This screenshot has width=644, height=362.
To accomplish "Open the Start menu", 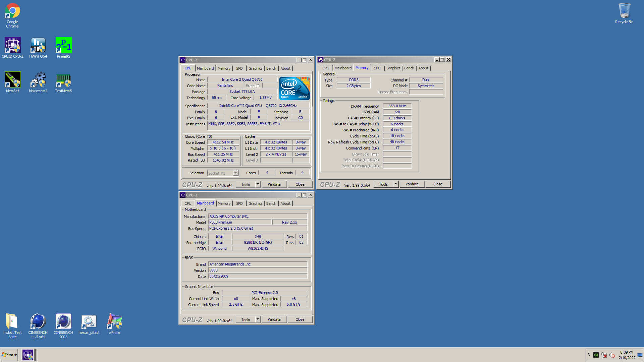I will pyautogui.click(x=9, y=355).
